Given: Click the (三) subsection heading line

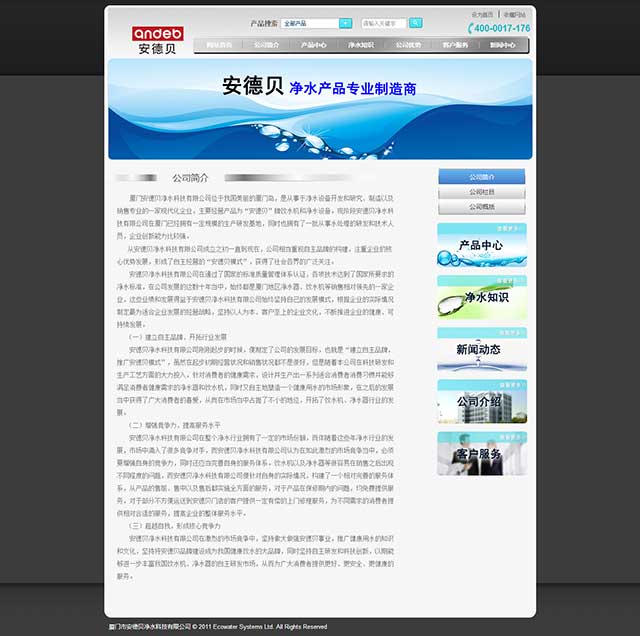Looking at the screenshot, I should (175, 526).
